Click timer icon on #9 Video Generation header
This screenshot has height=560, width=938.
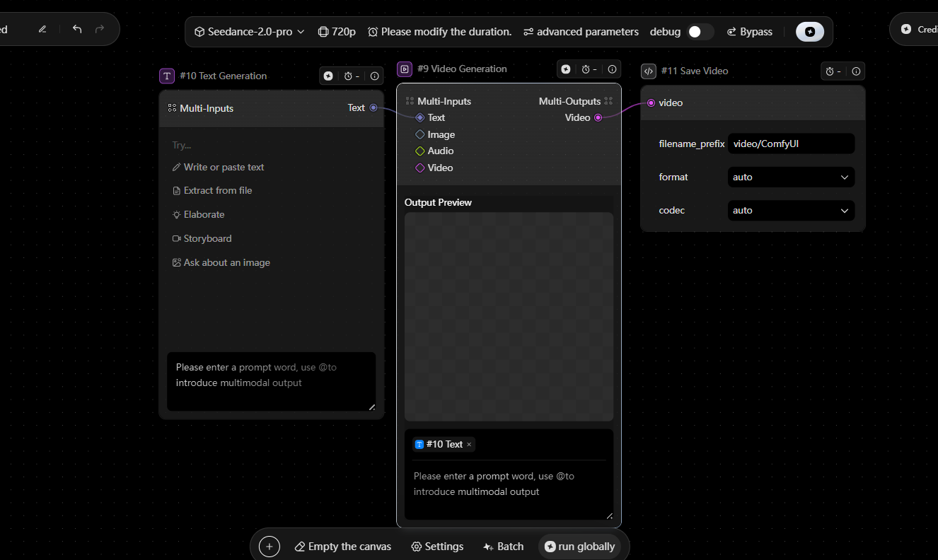pyautogui.click(x=589, y=69)
